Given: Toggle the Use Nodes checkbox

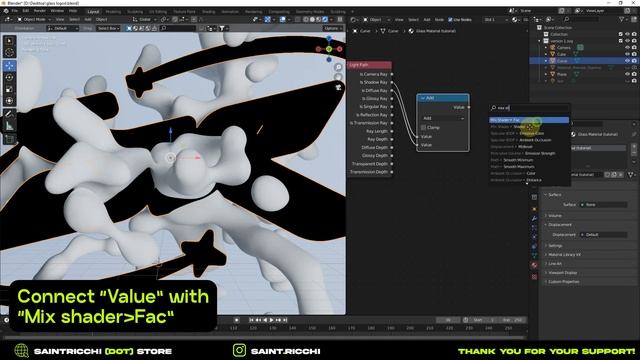Looking at the screenshot, I should [450, 20].
